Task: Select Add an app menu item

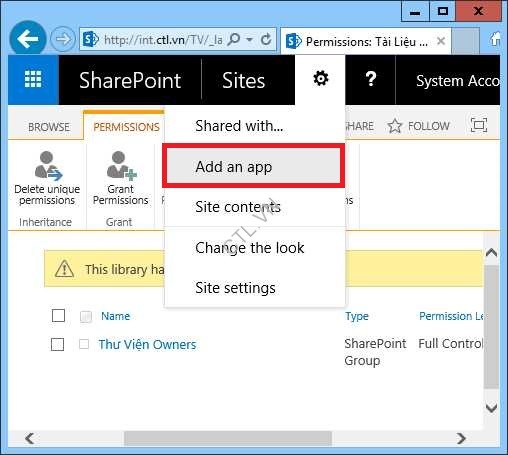Action: (253, 166)
